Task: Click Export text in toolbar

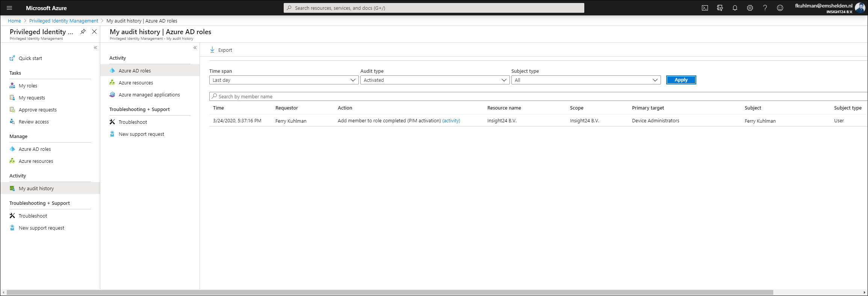Action: [225, 50]
